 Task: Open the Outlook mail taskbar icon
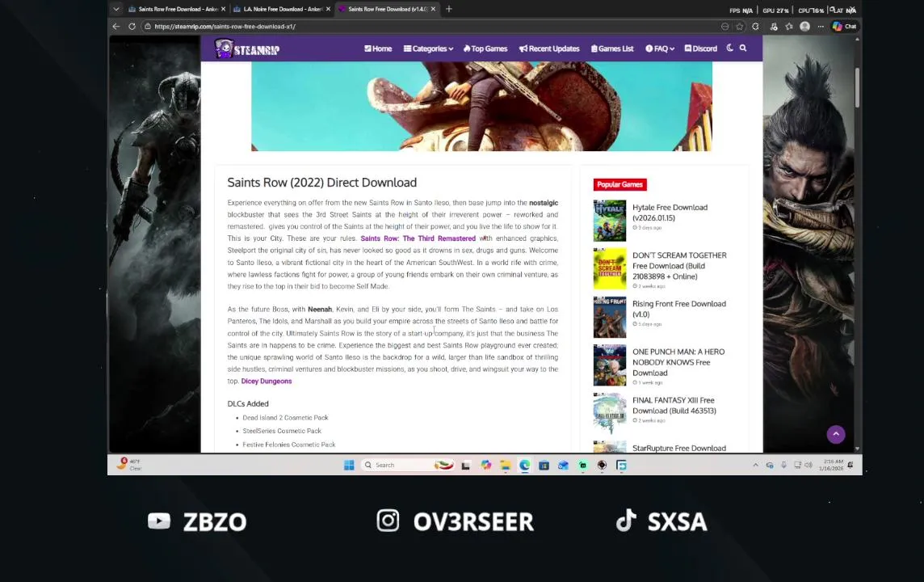pos(563,466)
